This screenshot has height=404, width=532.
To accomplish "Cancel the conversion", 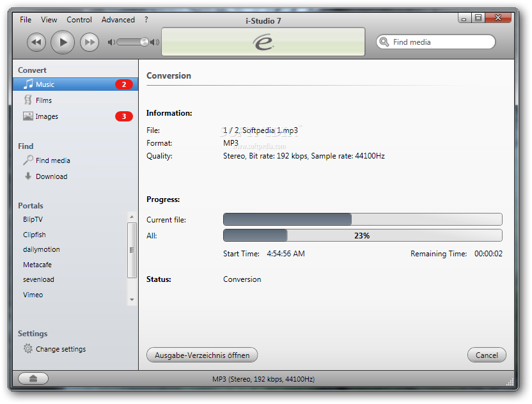I will click(x=487, y=355).
